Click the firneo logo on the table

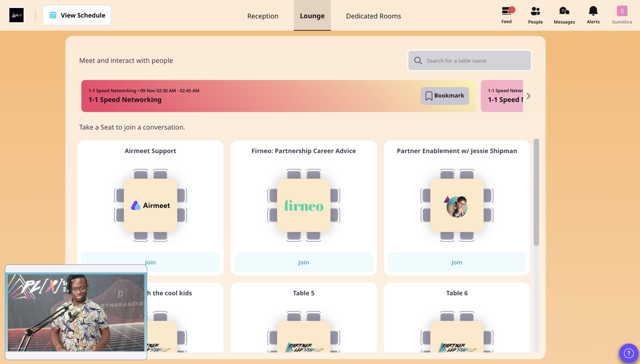[303, 206]
